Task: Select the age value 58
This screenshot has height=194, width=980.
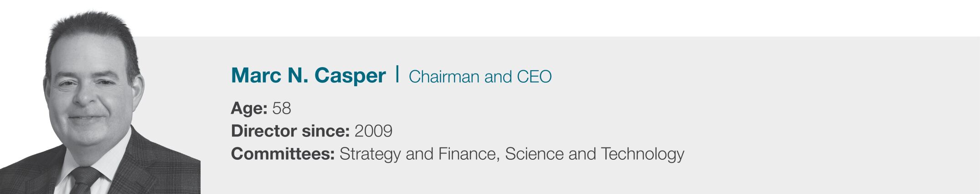Action: coord(282,109)
